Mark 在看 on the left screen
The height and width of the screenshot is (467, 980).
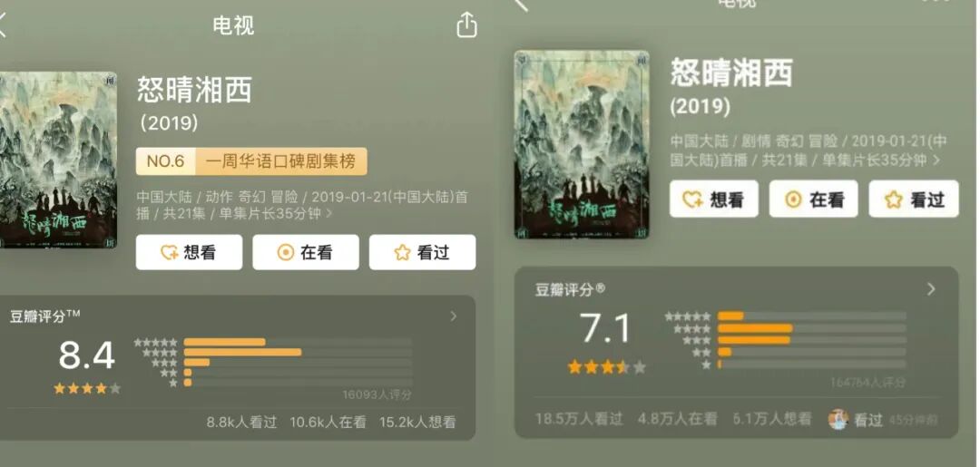[x=306, y=252]
